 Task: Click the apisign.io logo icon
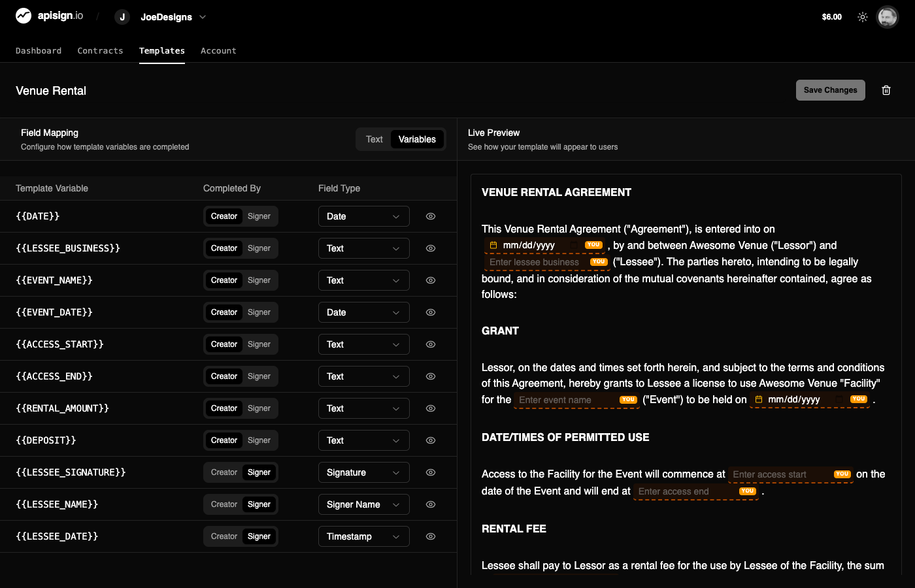click(24, 16)
